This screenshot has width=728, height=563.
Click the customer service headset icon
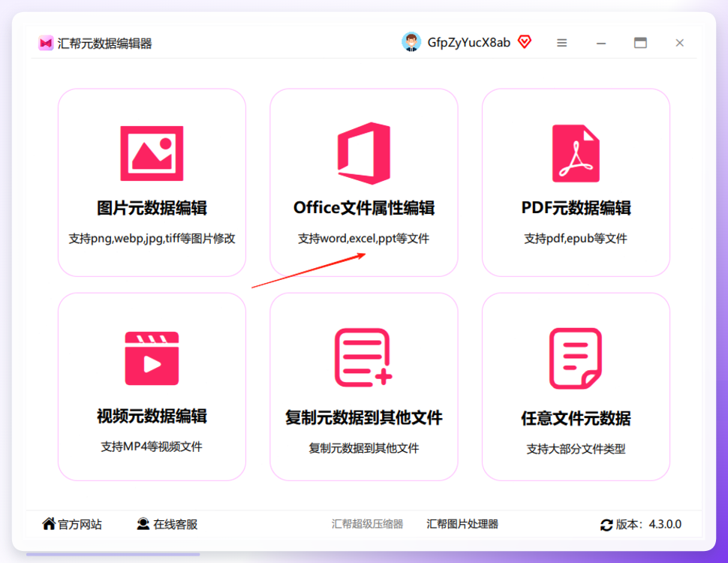point(143,524)
